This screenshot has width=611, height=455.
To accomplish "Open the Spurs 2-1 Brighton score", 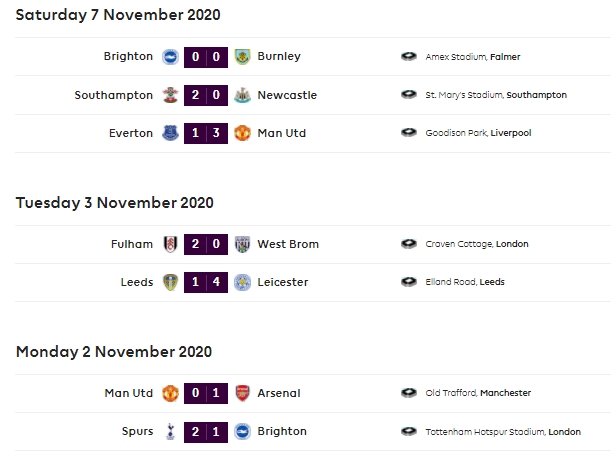I will pos(206,431).
